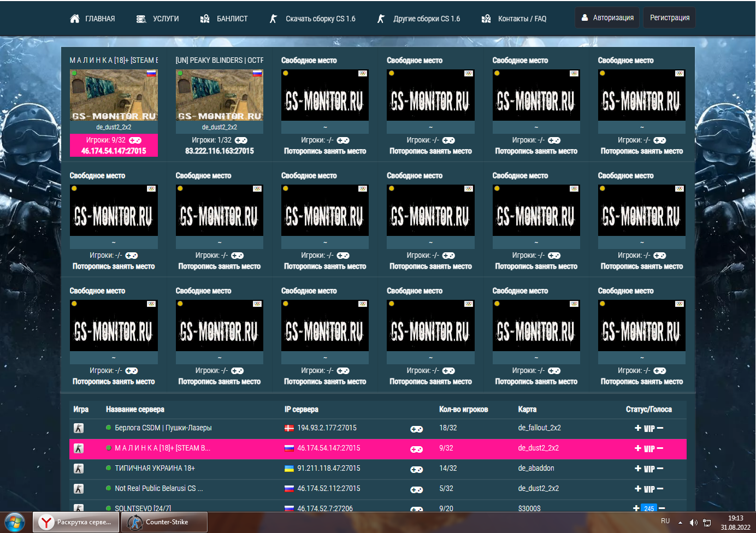Open the Windows Start button

click(15, 522)
